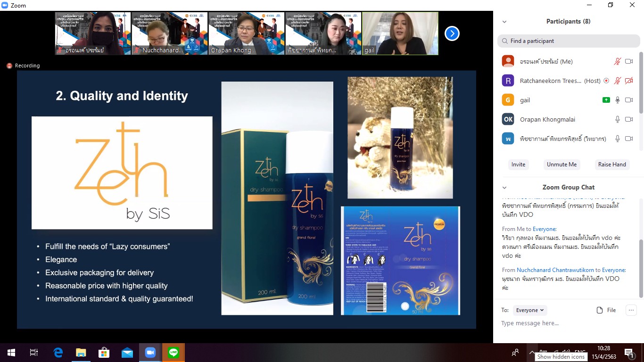Image resolution: width=644 pixels, height=362 pixels.
Task: Select the blue พ avatar
Action: [508, 139]
